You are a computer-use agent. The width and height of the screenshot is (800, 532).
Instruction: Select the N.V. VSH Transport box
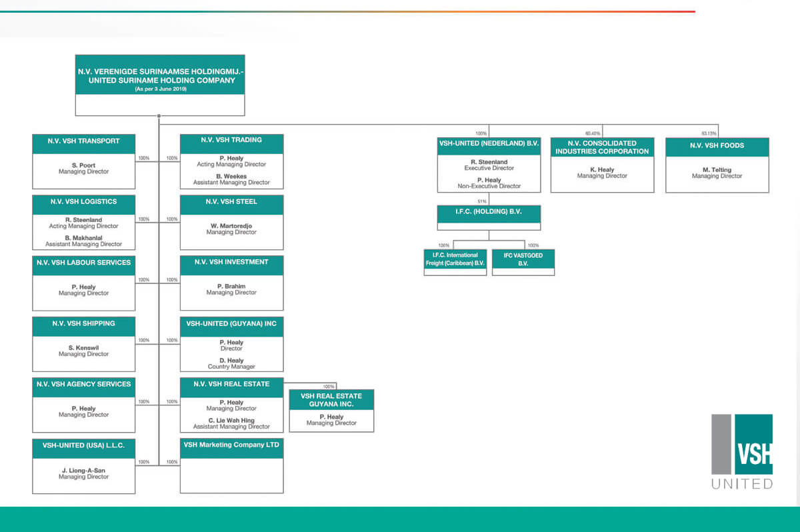83,161
